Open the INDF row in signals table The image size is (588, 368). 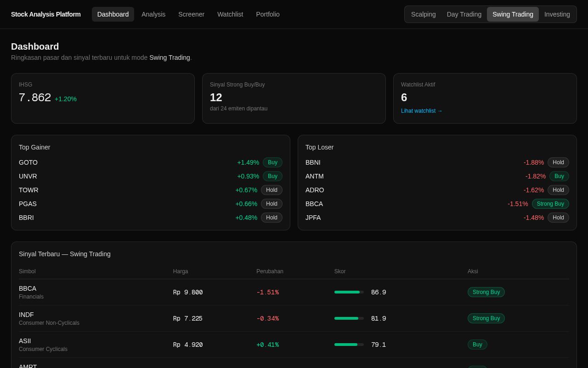294,318
